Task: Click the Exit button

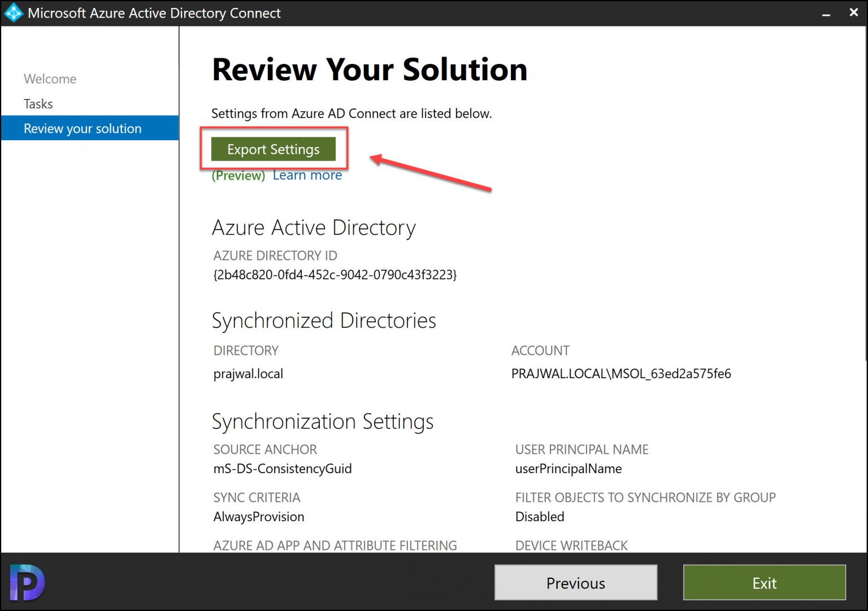Action: click(764, 583)
